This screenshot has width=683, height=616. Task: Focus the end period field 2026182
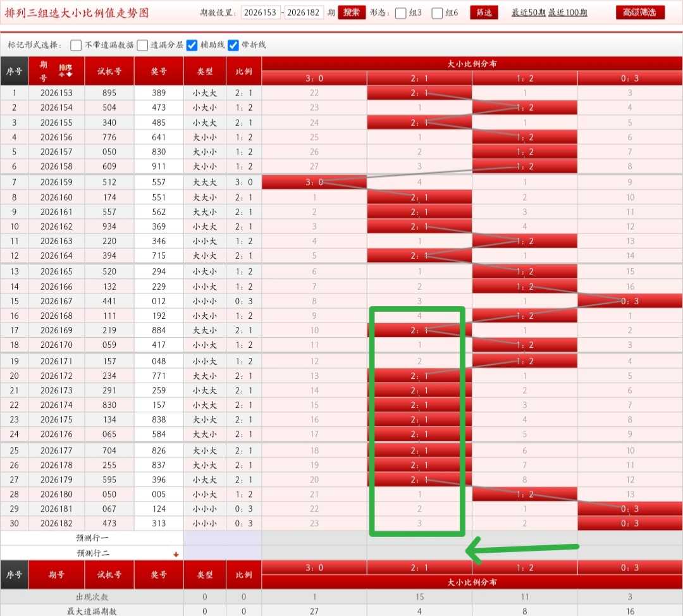point(303,13)
